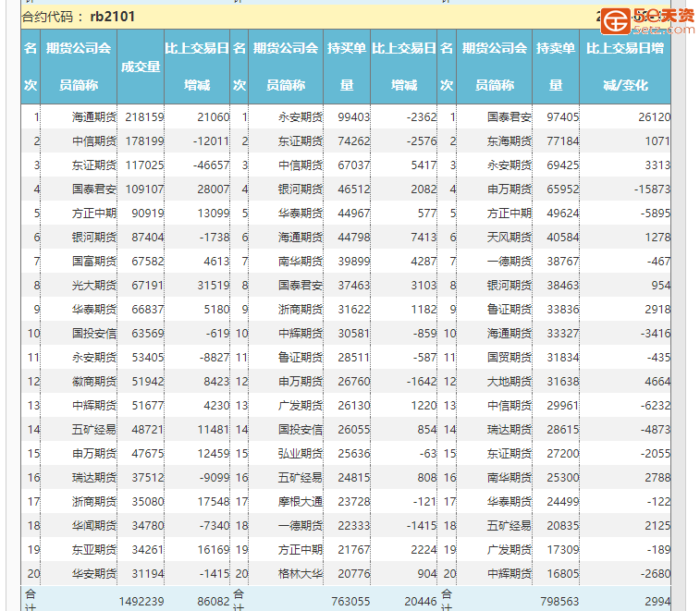Select volume value 117025
The image size is (700, 611).
[x=144, y=165]
